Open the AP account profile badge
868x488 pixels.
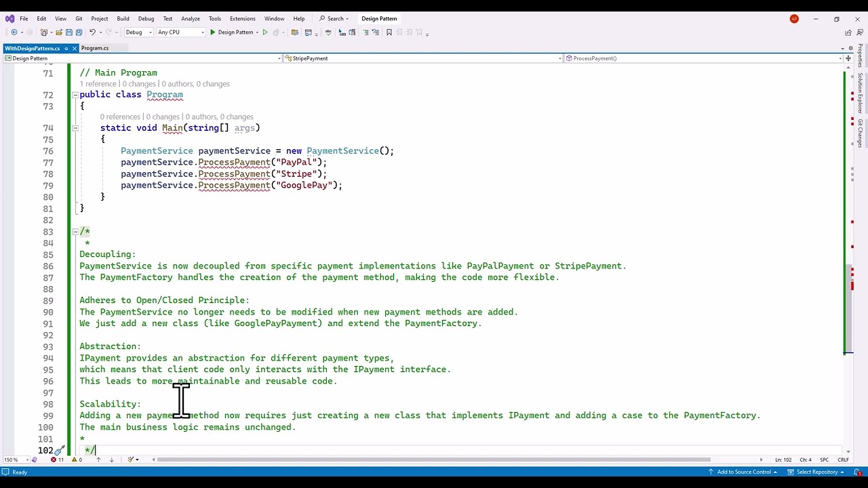point(794,18)
